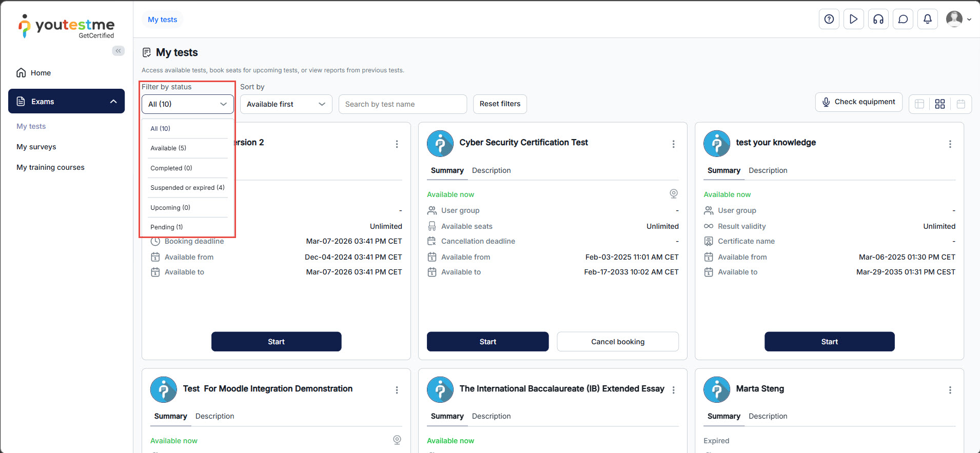Switch to grid card view
The image size is (980, 453).
click(x=939, y=104)
